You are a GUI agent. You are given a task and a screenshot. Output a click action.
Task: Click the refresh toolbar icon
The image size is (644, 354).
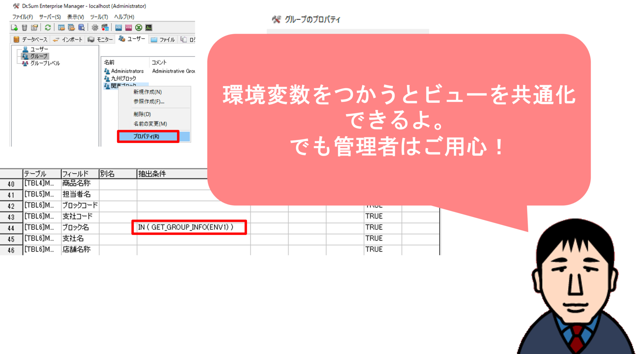(47, 28)
